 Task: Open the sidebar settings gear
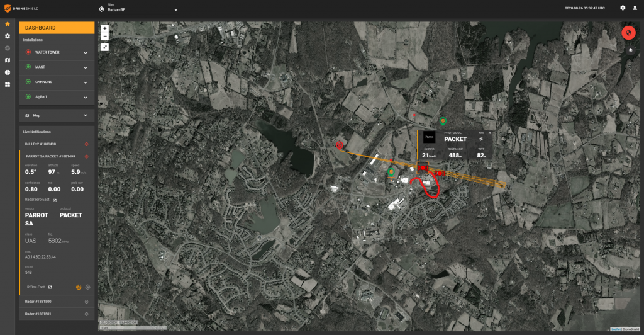[8, 36]
